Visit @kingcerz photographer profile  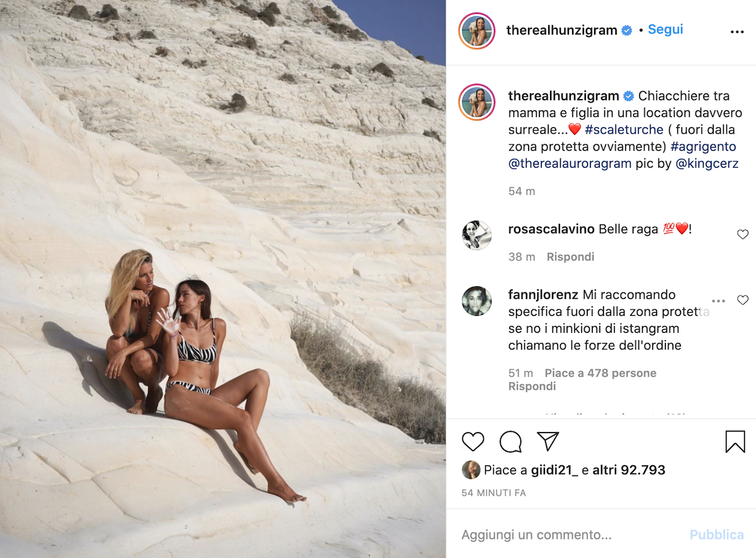coord(707,163)
